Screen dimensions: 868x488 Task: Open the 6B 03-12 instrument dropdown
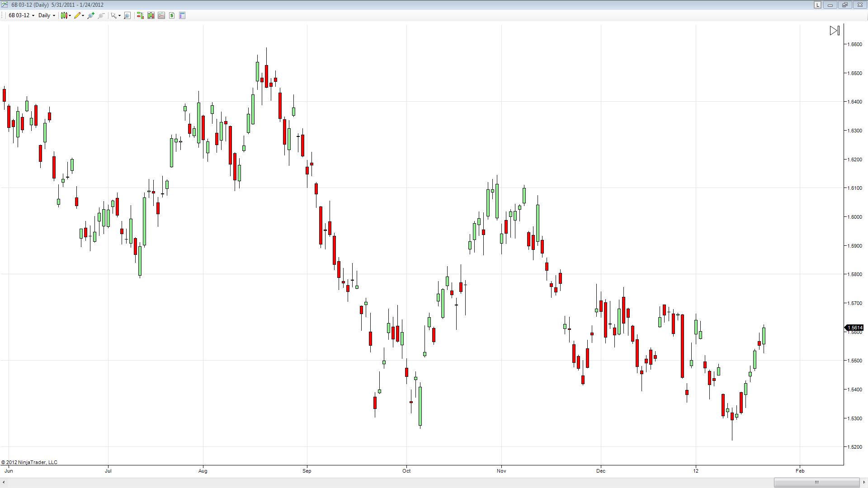21,15
